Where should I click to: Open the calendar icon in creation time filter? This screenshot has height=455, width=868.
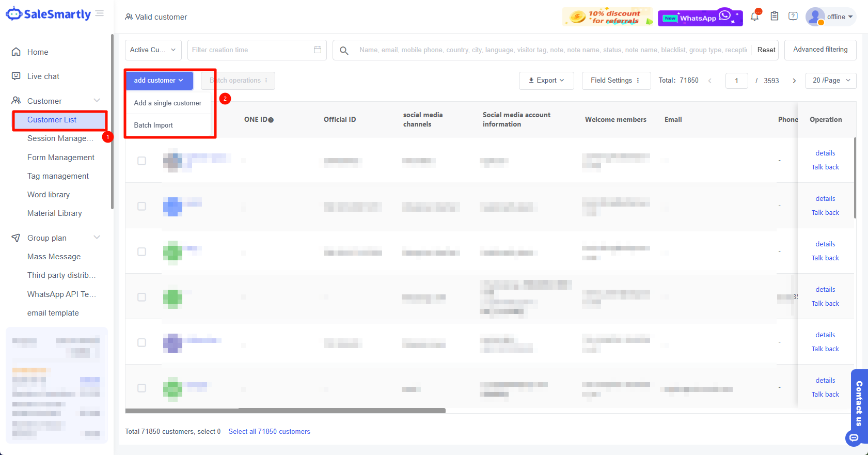point(318,50)
